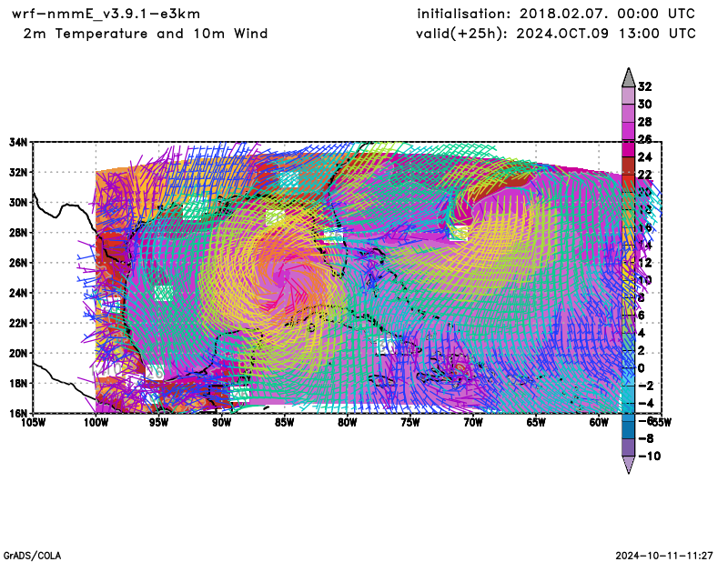
Task: Click the colorbar value '0'
Action: [642, 368]
